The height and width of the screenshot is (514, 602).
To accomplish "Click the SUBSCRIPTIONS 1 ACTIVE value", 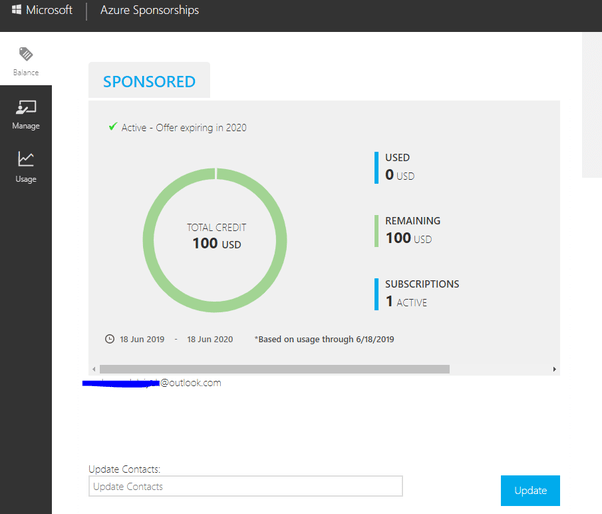I will pos(406,302).
